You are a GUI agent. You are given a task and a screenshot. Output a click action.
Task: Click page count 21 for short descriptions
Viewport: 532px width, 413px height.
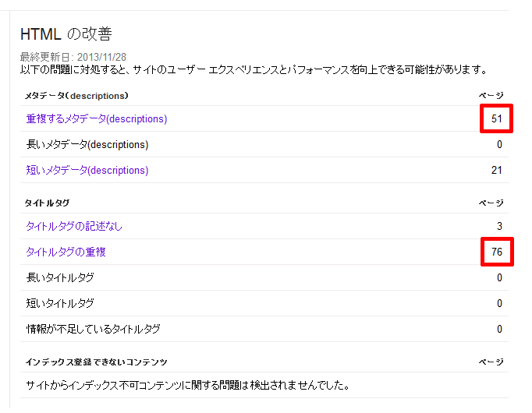point(496,170)
